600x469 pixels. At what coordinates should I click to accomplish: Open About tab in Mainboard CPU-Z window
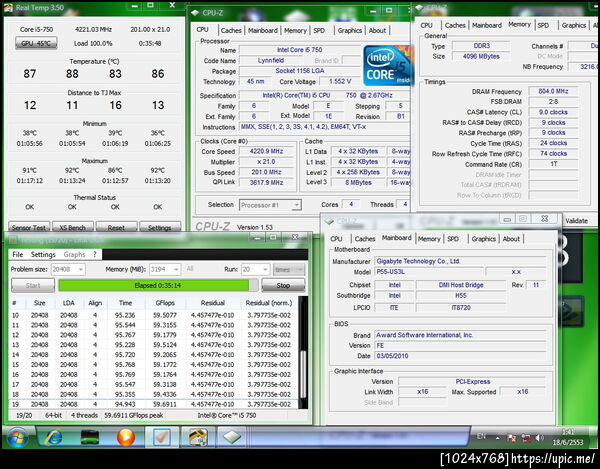[x=511, y=239]
